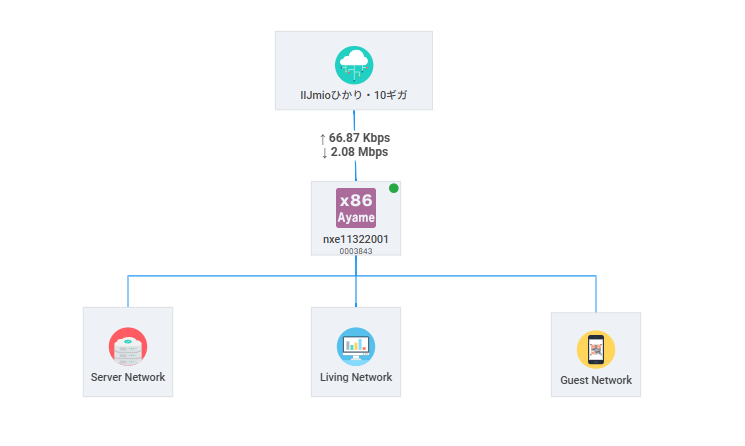The height and width of the screenshot is (446, 745).
Task: Open the yellow Guest Network phone icon
Action: click(x=595, y=350)
